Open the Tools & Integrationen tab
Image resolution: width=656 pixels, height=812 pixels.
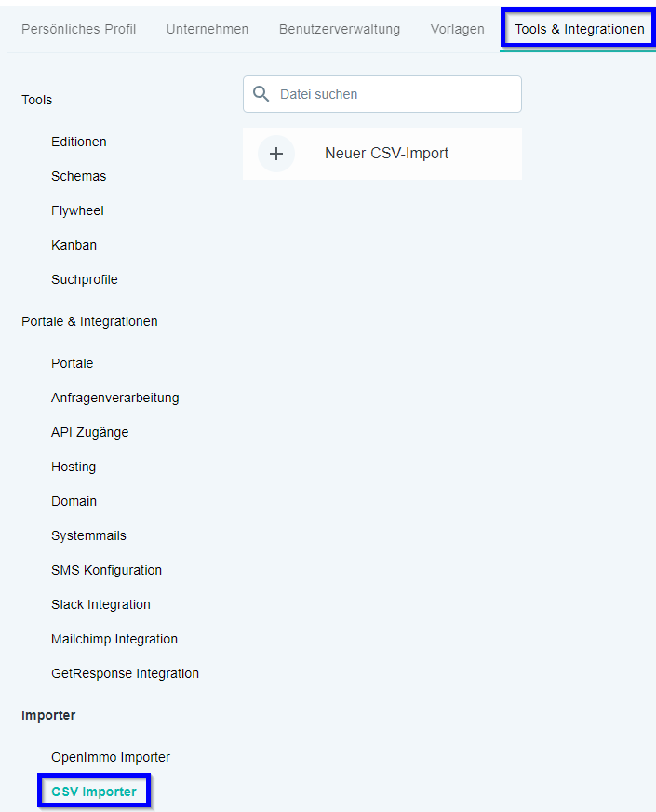tap(579, 29)
